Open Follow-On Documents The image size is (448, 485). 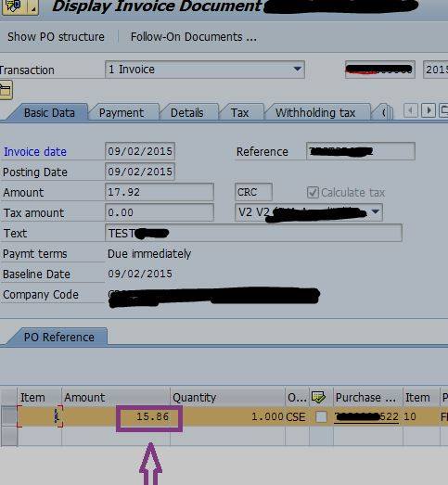click(193, 37)
